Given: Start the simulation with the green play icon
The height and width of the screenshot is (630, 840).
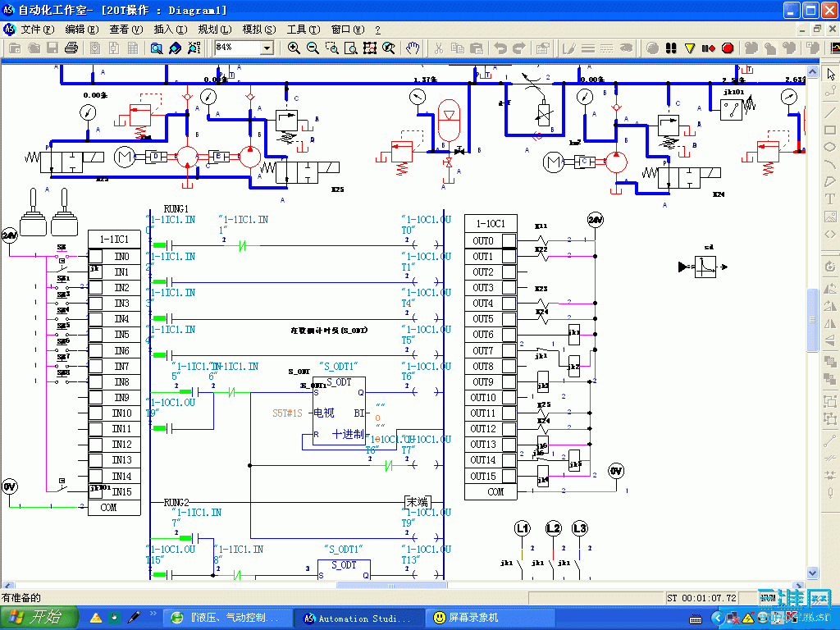Looking at the screenshot, I should click(x=651, y=48).
